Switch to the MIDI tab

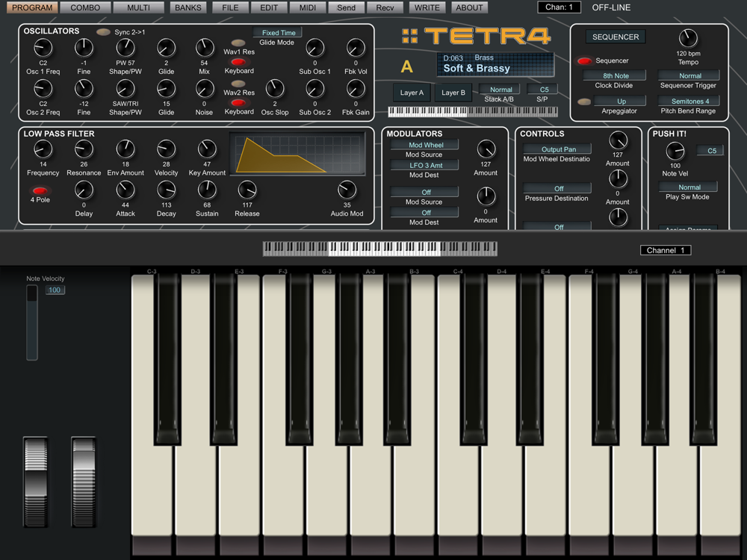(307, 7)
